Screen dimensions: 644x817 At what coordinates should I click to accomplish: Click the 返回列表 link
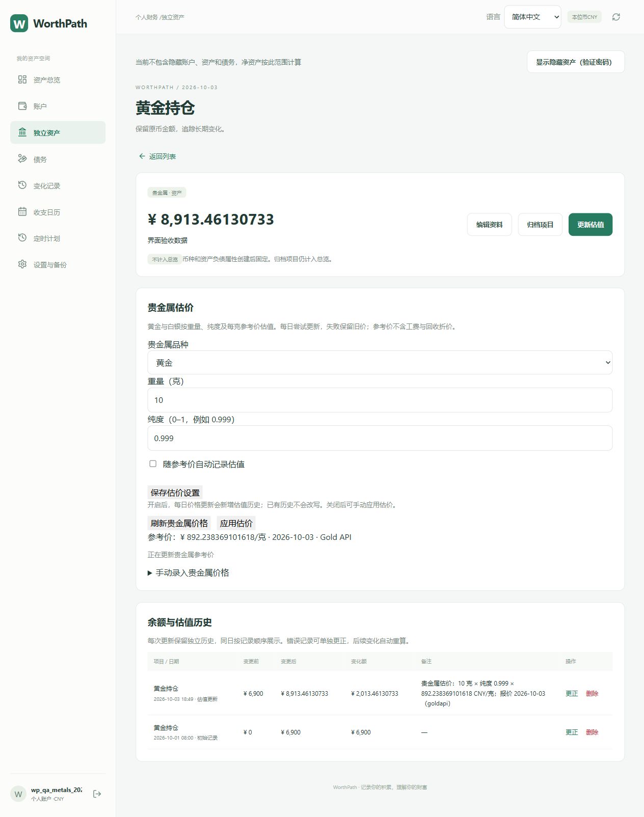pyautogui.click(x=157, y=156)
